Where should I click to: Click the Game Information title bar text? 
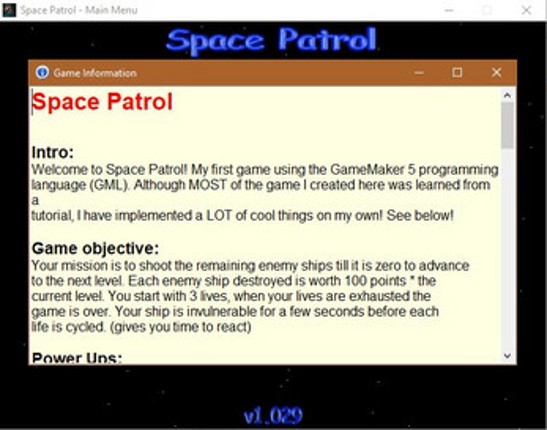click(x=95, y=73)
